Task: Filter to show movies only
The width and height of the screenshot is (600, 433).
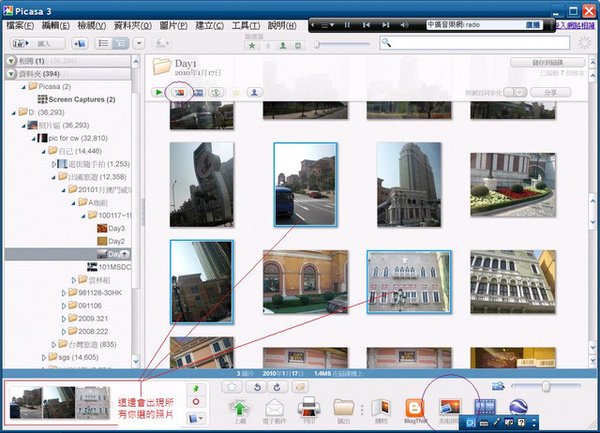Action: (x=298, y=46)
